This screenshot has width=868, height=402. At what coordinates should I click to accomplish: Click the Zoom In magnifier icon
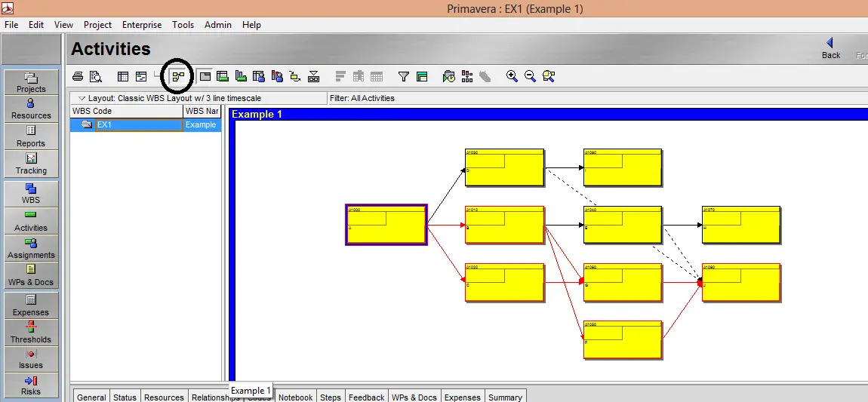(x=512, y=76)
